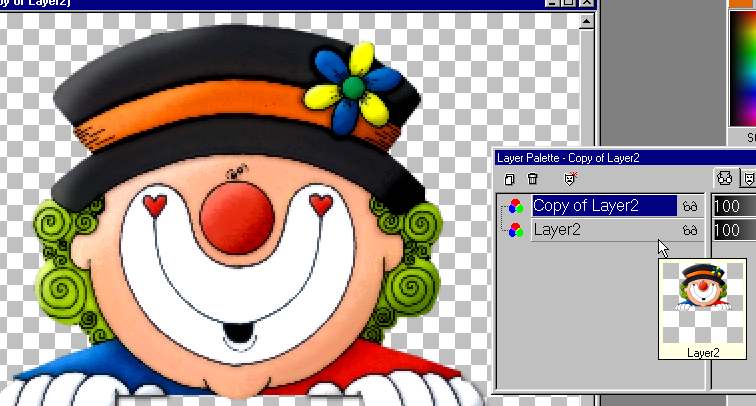
Task: Toggle visibility glasses for Copy of Layer2
Action: [690, 206]
